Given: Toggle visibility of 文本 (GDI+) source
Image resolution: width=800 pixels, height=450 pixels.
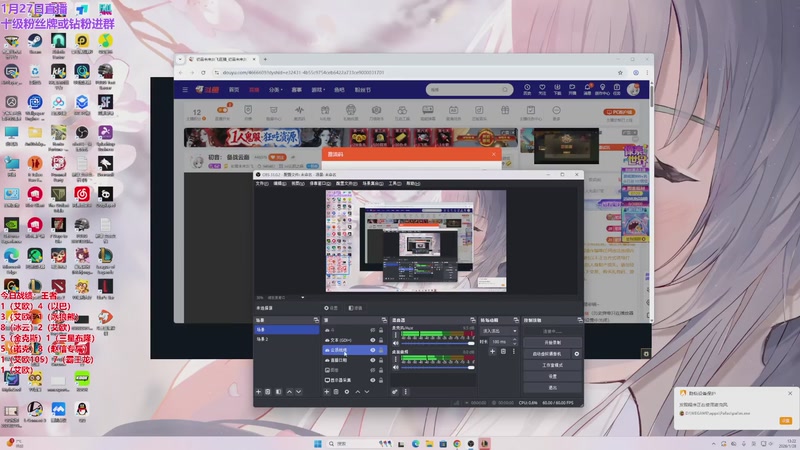Looking at the screenshot, I should click(x=372, y=340).
